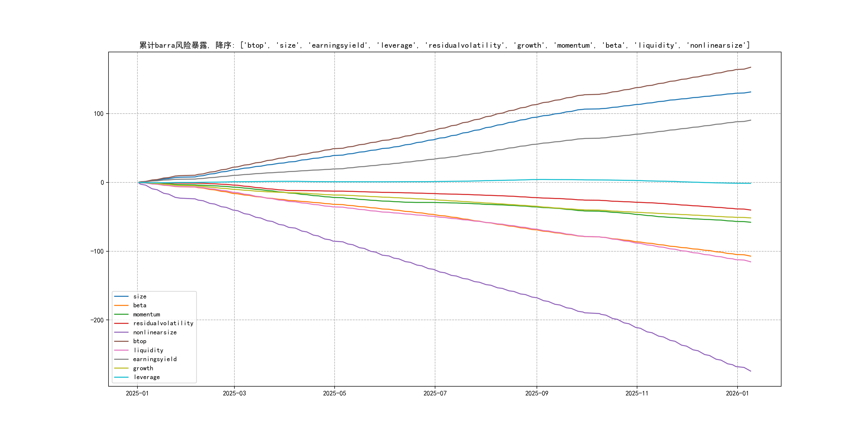The height and width of the screenshot is (434, 868).
Task: Click the beta legend entry label
Action: click(140, 305)
